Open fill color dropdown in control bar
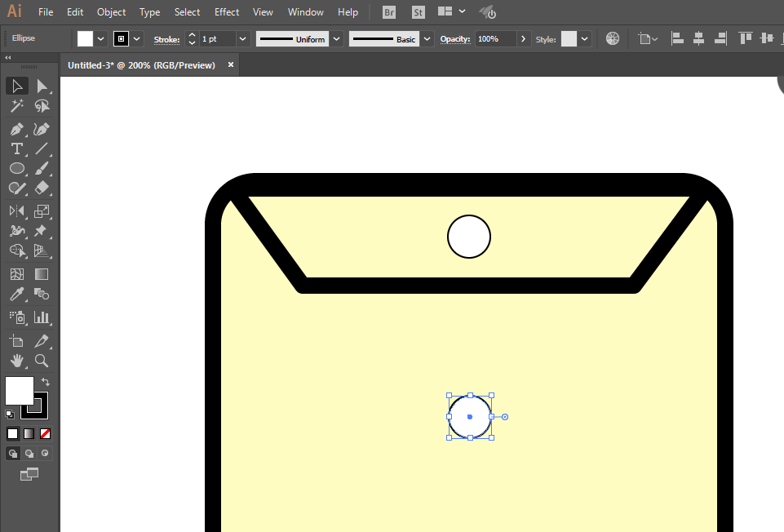Screen dimensions: 784x532 click(x=100, y=39)
